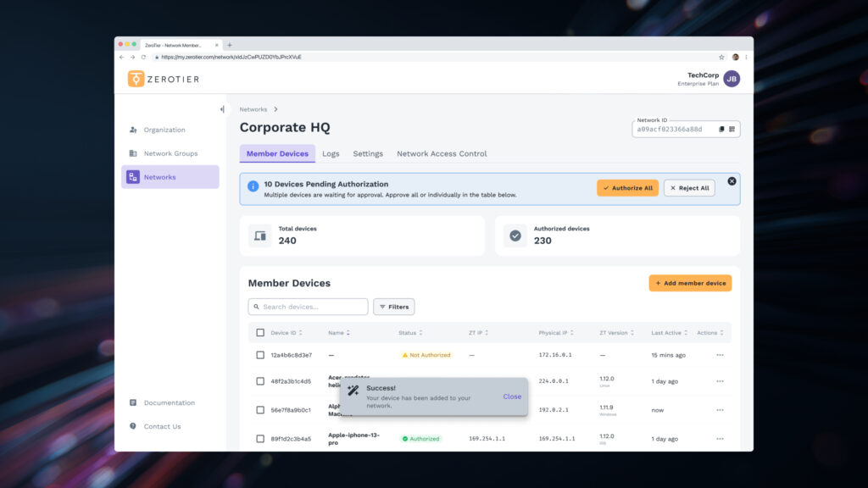
Task: Click the QR code icon beside Network ID
Action: (732, 129)
